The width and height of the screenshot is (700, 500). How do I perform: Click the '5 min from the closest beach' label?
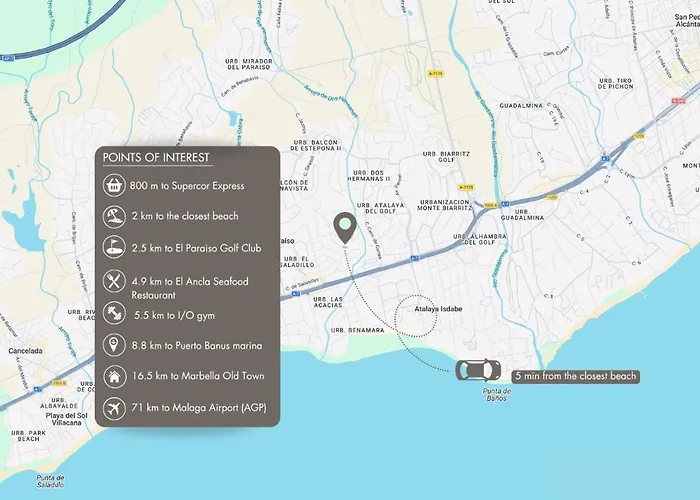575,376
